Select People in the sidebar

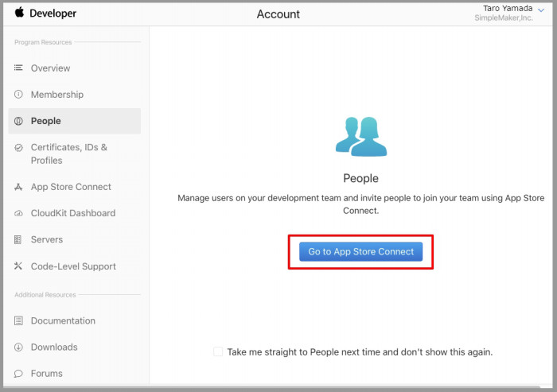pos(74,121)
